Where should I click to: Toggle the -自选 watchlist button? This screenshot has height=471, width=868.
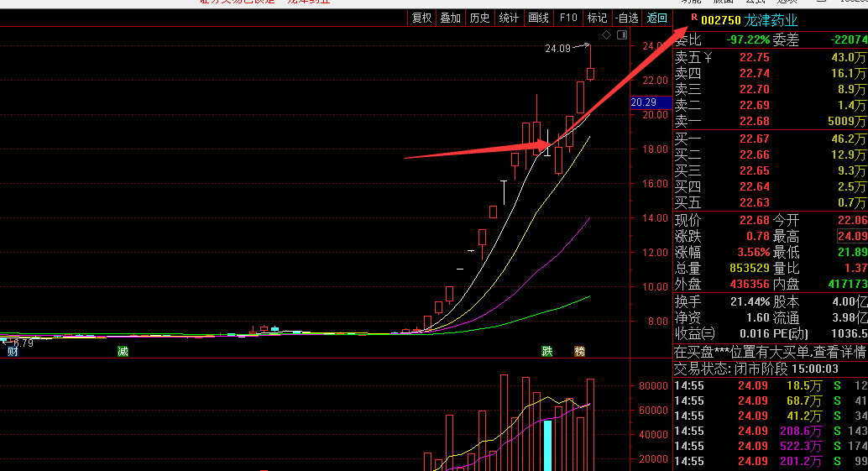(626, 18)
